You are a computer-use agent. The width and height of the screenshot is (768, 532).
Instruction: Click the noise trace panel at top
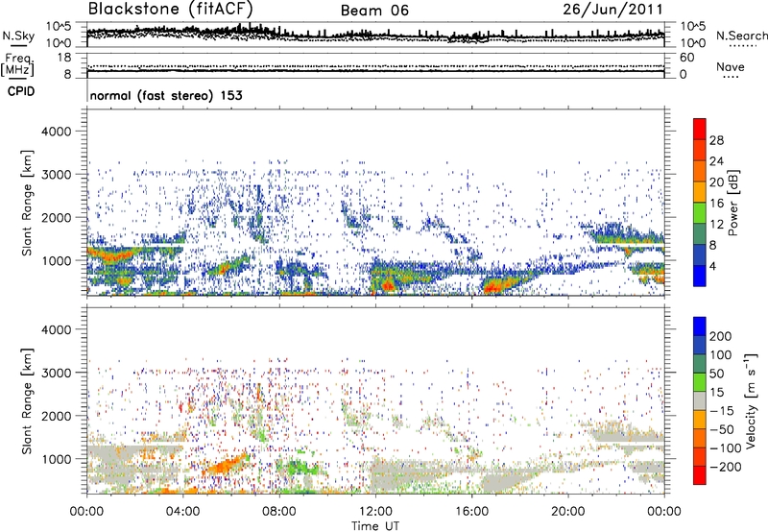375,35
